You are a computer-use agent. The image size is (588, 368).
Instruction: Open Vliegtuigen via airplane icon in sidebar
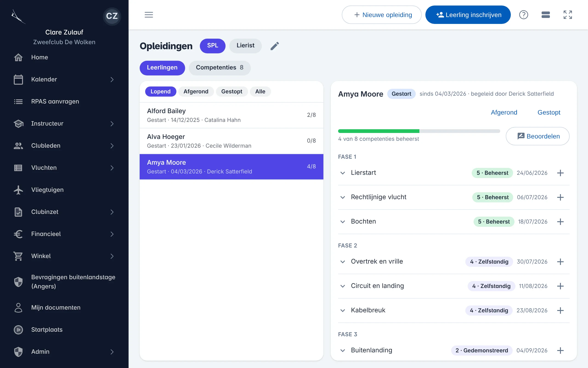pos(18,190)
